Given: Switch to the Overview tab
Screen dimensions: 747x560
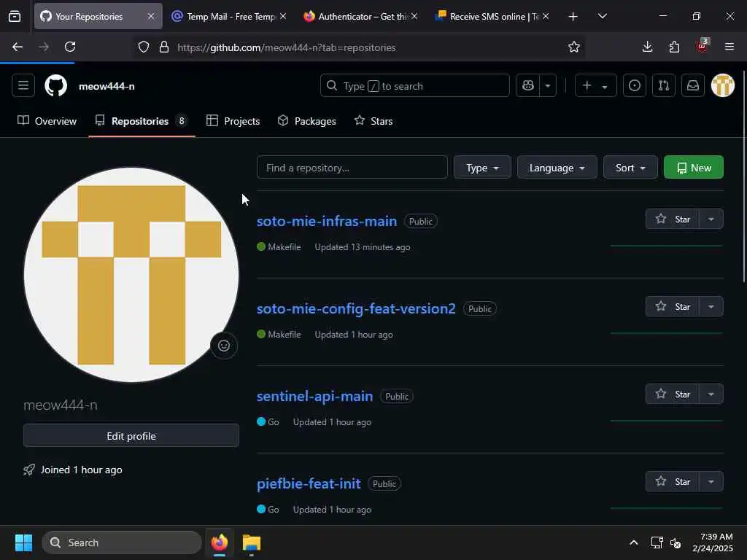Looking at the screenshot, I should tap(47, 121).
